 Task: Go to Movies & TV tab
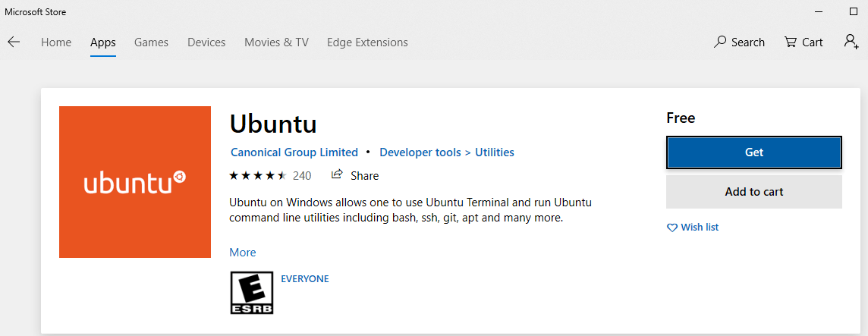click(276, 42)
